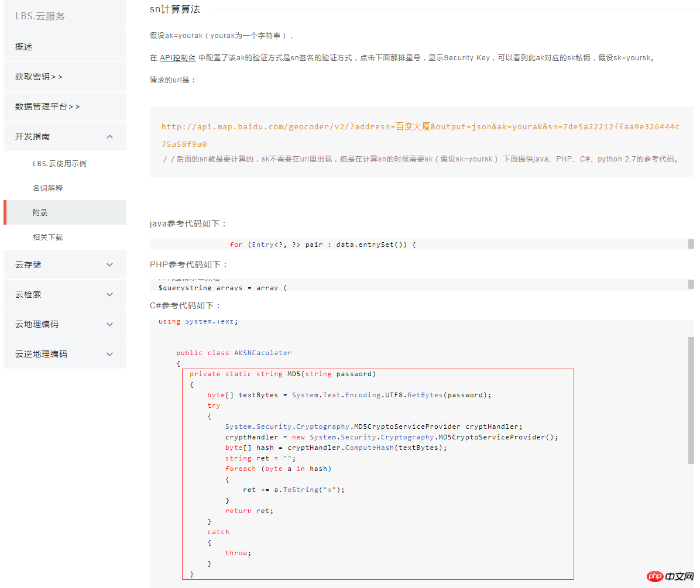Go to 数据管理平台>> in sidebar

(x=65, y=106)
